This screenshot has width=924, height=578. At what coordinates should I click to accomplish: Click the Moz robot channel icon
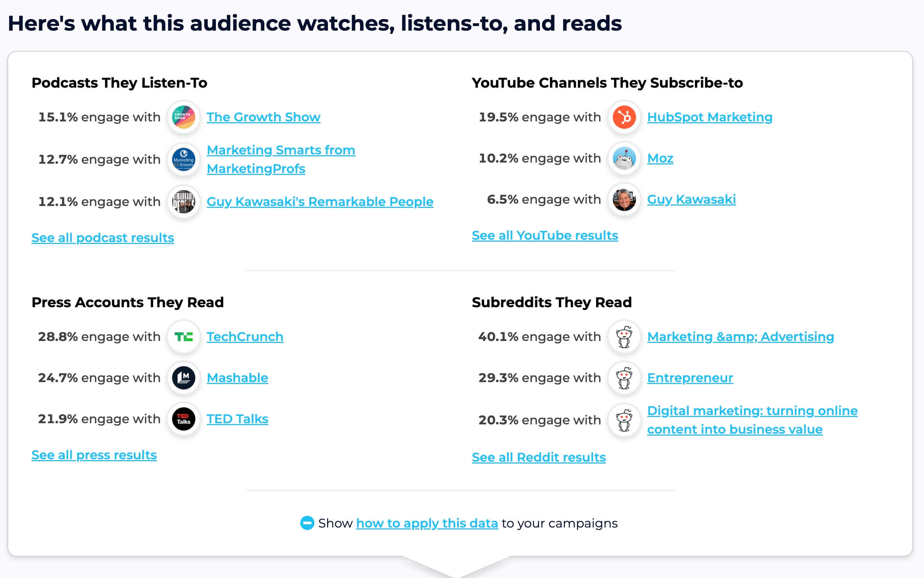click(624, 158)
